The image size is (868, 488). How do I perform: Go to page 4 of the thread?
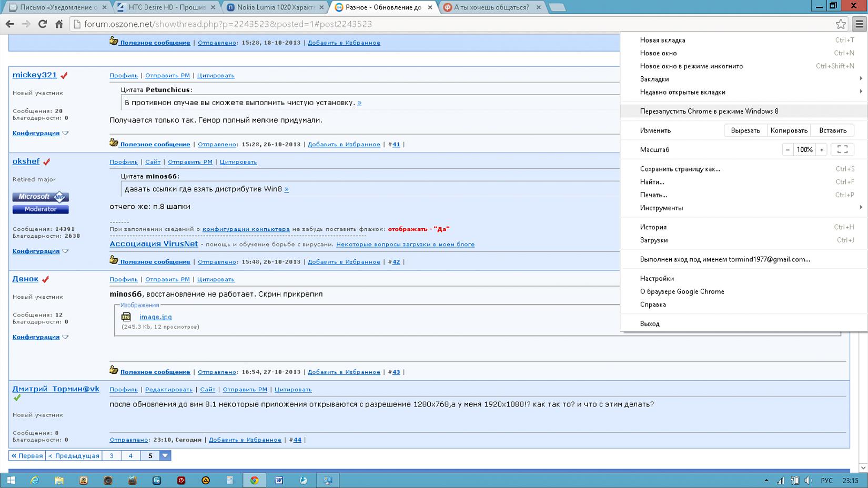[130, 455]
